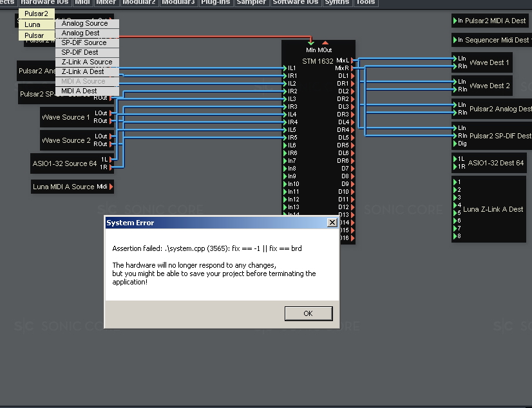
Task: Open the Software IOs menu
Action: (296, 3)
